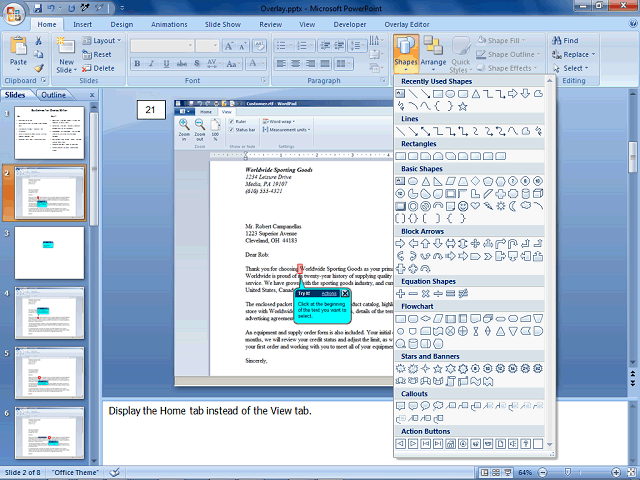Open the Insert ribbon tab
This screenshot has height=480, width=640.
pyautogui.click(x=82, y=24)
